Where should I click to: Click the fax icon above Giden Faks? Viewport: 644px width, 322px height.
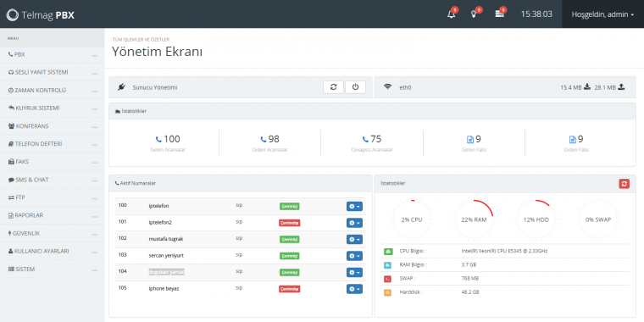click(x=572, y=140)
